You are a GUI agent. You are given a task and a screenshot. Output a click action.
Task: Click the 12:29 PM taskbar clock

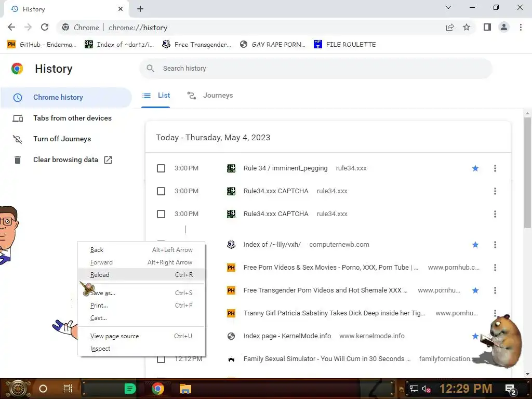(465, 389)
